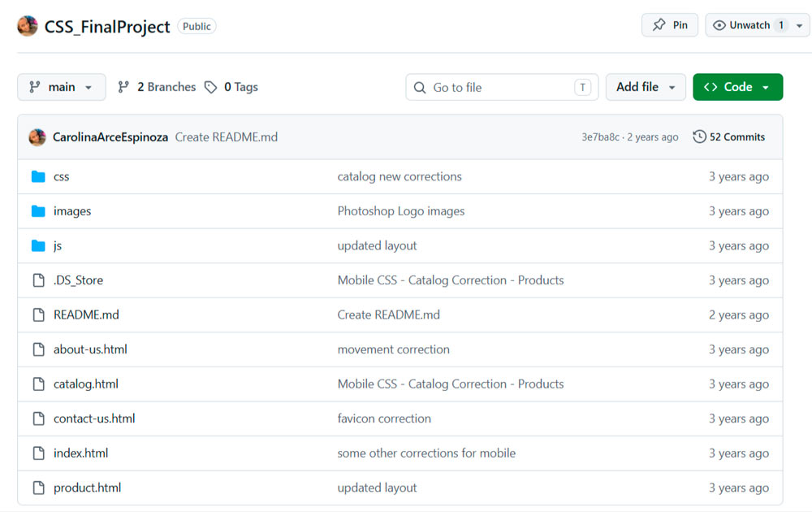Click the Public visibility badge
The height and width of the screenshot is (512, 812).
(x=197, y=27)
